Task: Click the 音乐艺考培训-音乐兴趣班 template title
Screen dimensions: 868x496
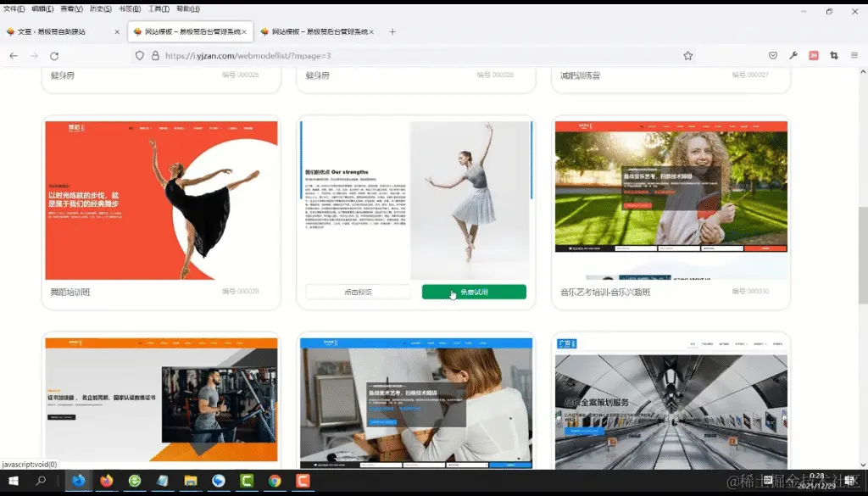Action: point(605,292)
